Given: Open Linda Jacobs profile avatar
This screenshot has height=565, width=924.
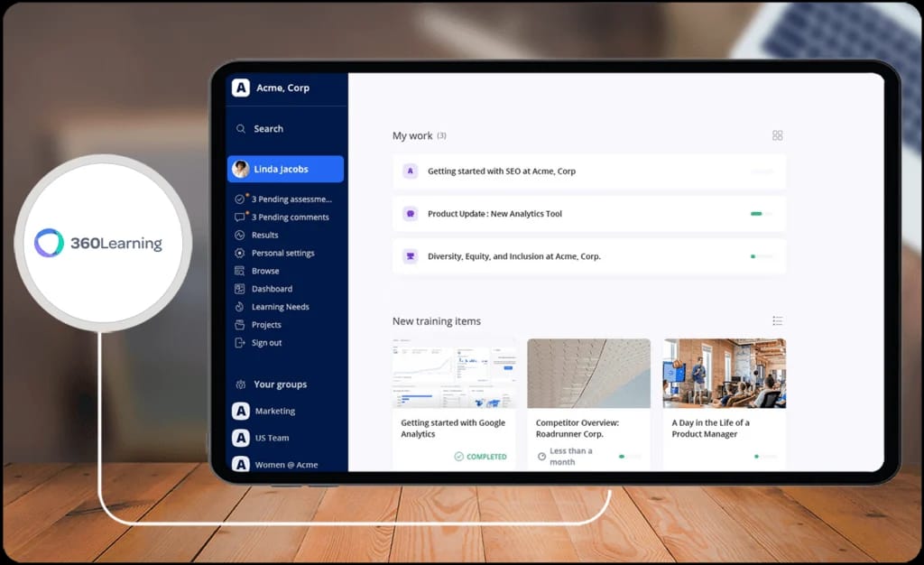Looking at the screenshot, I should click(x=240, y=169).
